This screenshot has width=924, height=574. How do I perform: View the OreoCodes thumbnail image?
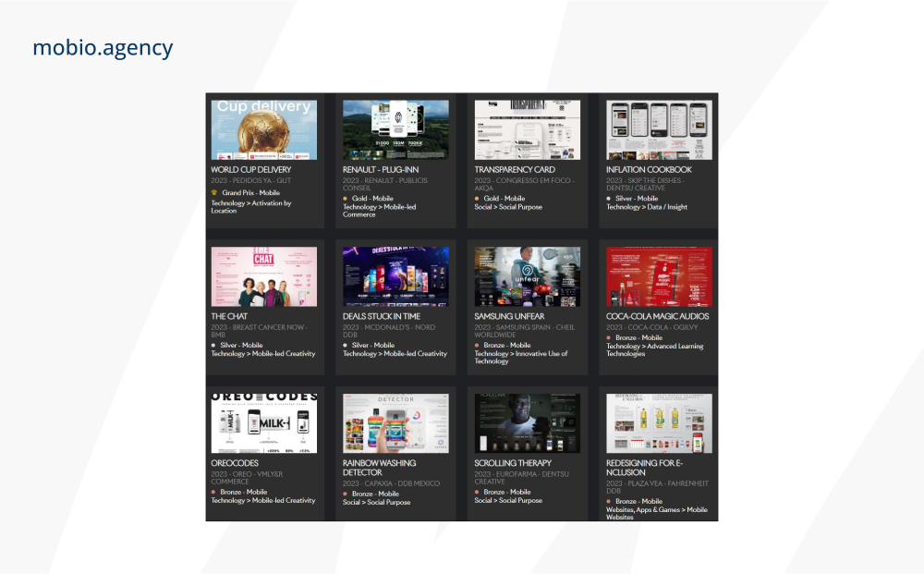[264, 423]
